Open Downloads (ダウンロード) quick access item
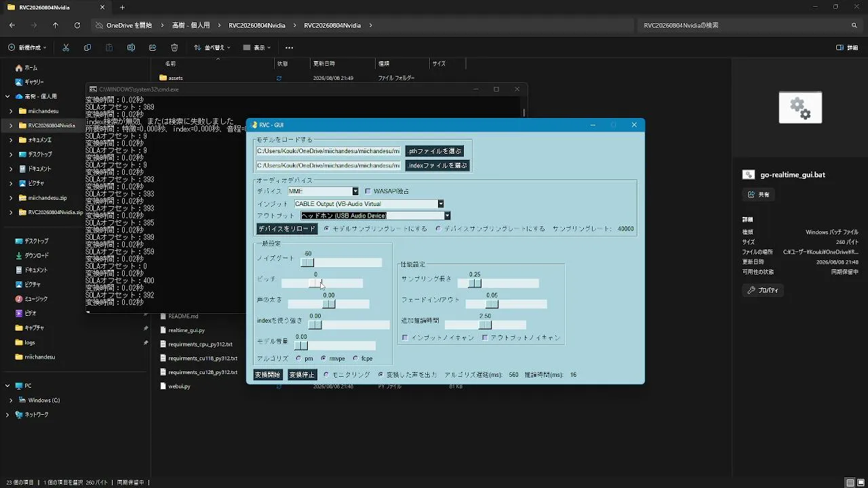The width and height of the screenshot is (868, 488). 32,256
